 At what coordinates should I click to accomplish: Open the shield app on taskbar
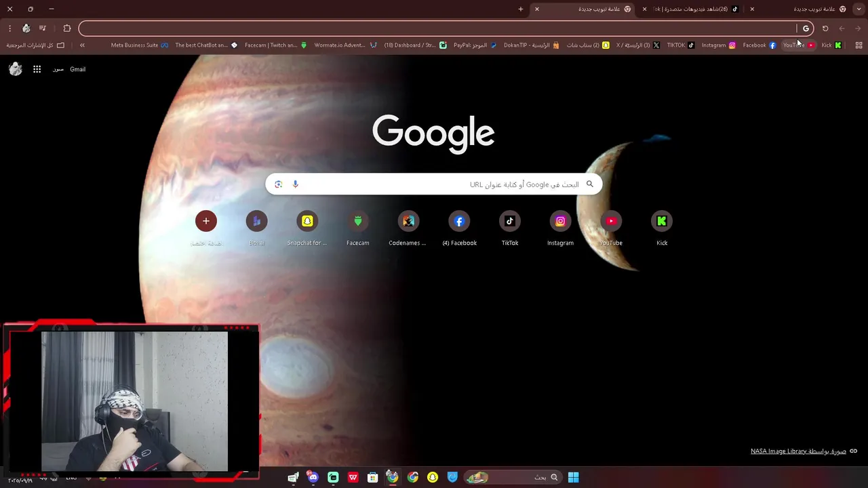pyautogui.click(x=452, y=477)
